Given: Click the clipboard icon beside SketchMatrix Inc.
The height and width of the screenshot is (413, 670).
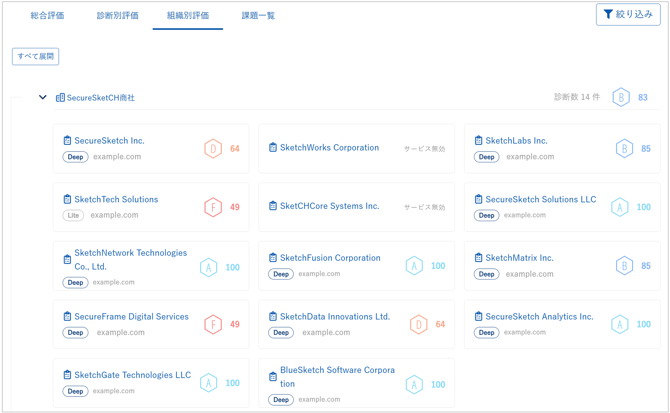Looking at the screenshot, I should (478, 258).
